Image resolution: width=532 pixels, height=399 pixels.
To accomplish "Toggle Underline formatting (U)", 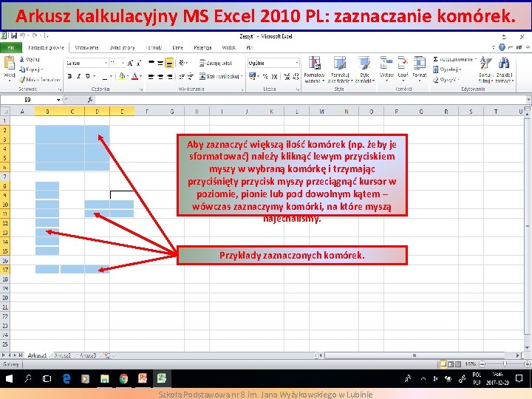I will (87, 77).
